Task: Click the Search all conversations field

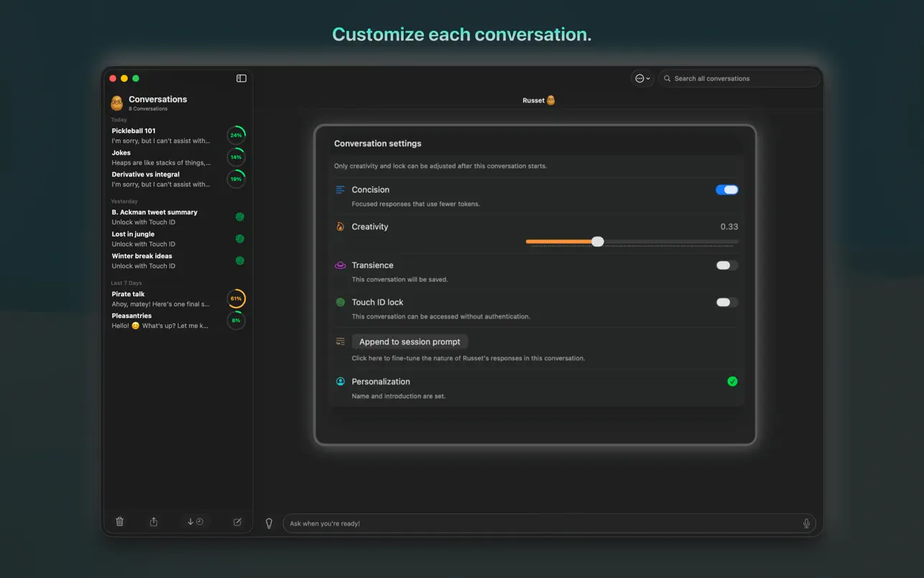Action: [739, 78]
